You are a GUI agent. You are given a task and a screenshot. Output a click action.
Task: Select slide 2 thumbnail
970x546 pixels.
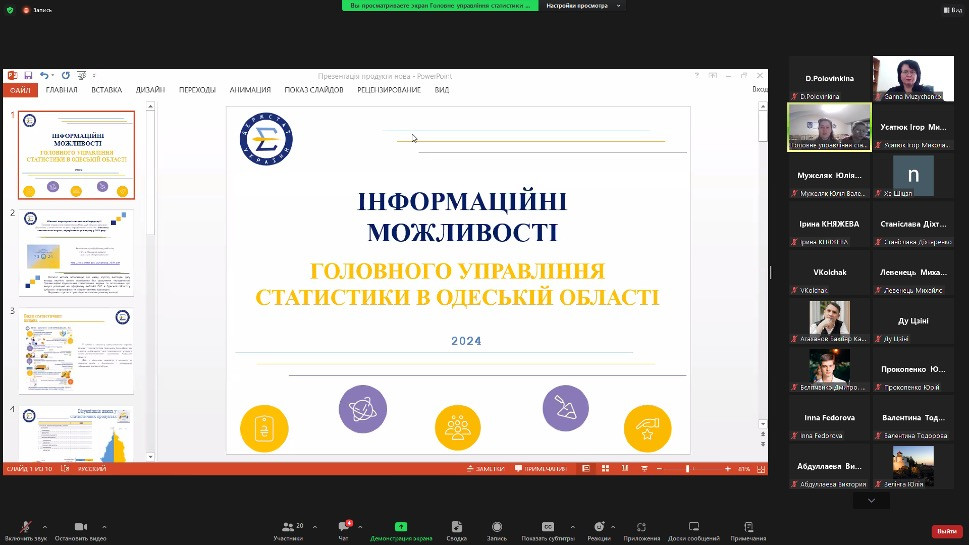tap(76, 253)
